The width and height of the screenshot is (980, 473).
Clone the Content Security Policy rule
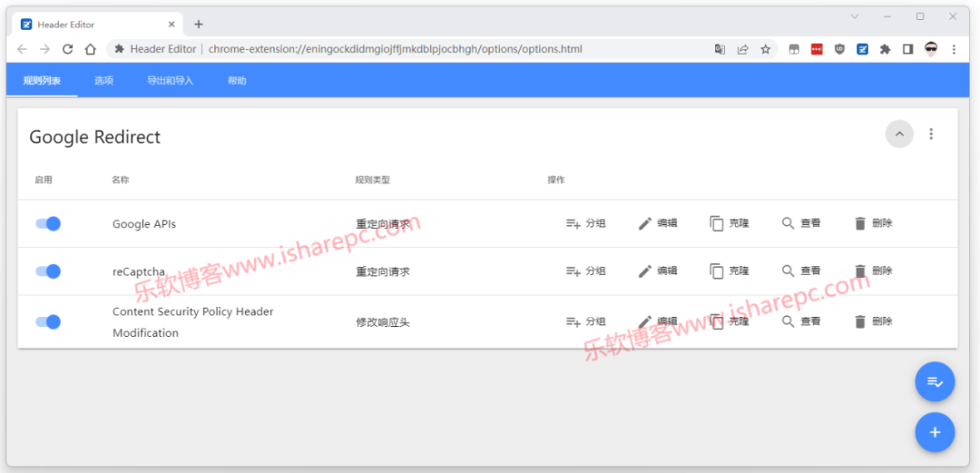[x=730, y=321]
